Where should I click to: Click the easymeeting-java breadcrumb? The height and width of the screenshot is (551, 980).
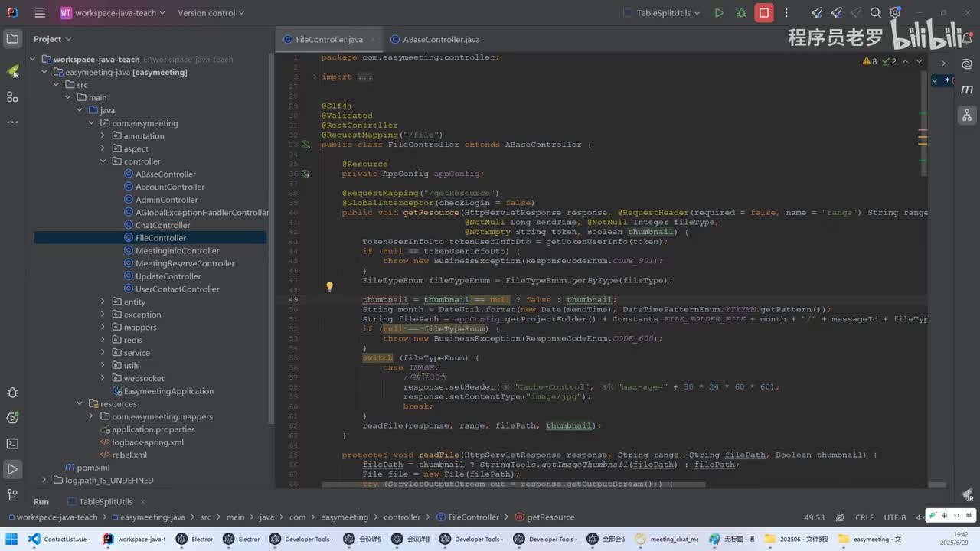tap(152, 517)
